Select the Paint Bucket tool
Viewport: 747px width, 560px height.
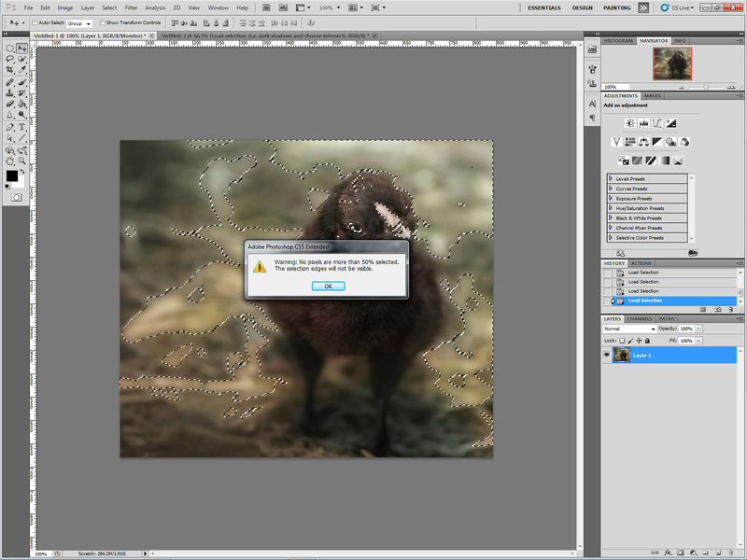21,104
